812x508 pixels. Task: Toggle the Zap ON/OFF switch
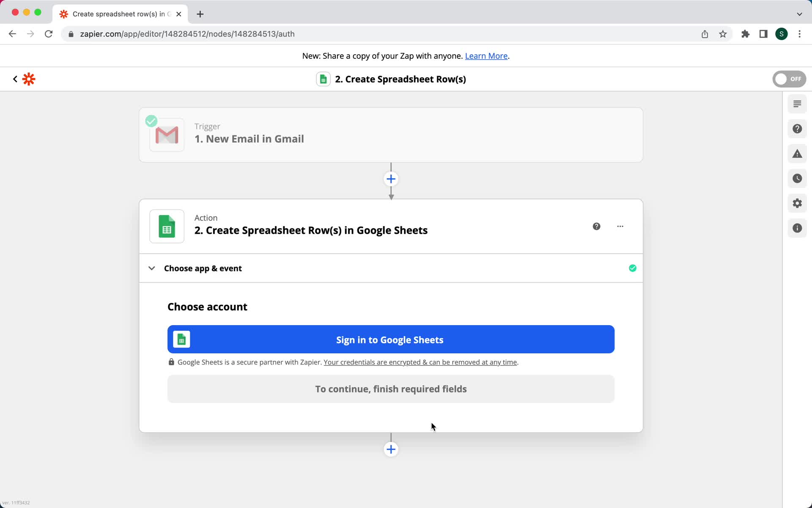click(x=789, y=78)
